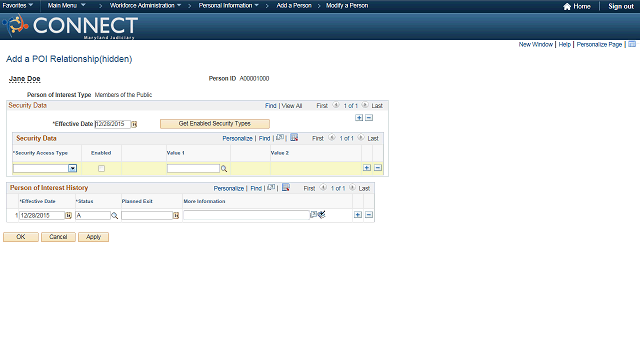Image resolution: width=640 pixels, height=360 pixels.
Task: Open the More Information popup editor
Action: (x=313, y=214)
